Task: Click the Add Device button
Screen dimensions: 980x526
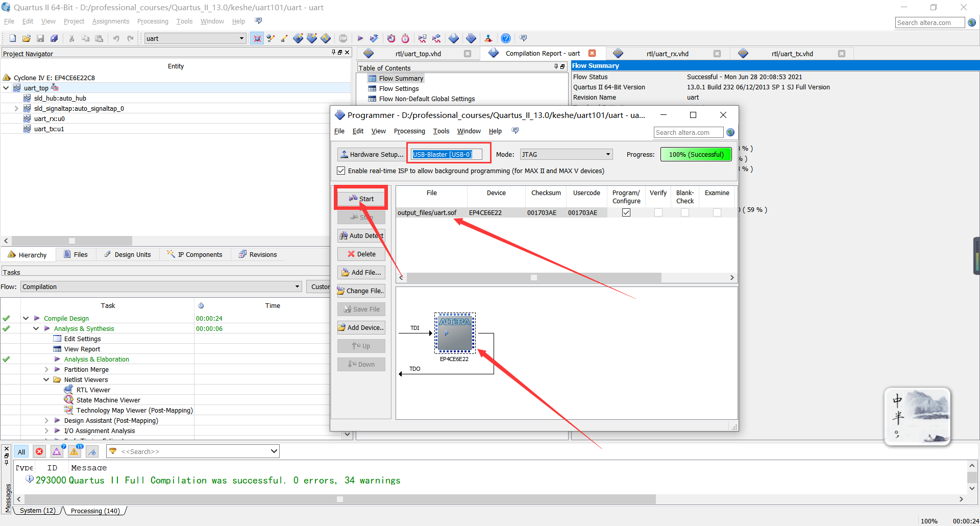Action: 361,327
